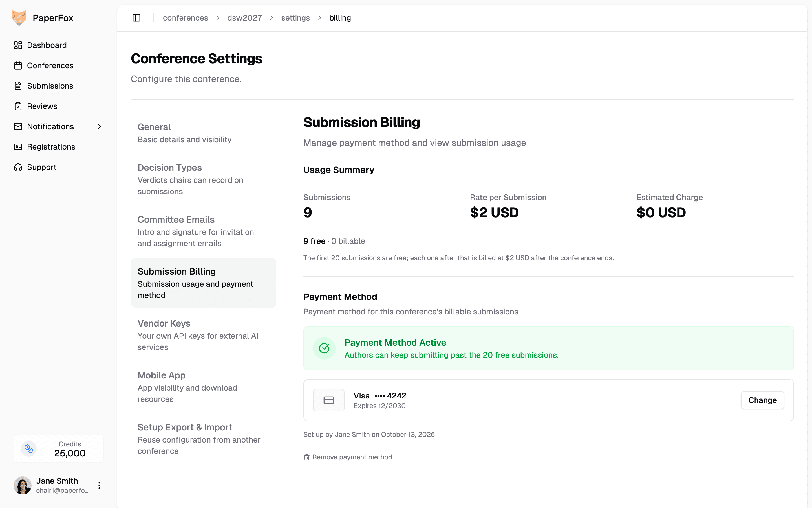Click the Credits 25,000 balance card
The height and width of the screenshot is (508, 812).
pyautogui.click(x=58, y=448)
